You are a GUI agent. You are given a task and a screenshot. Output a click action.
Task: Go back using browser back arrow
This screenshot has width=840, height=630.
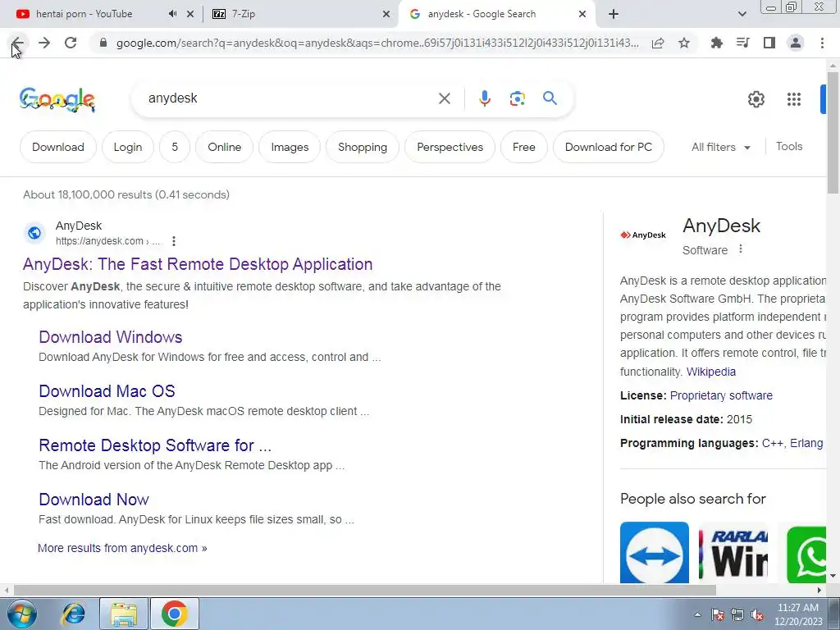click(x=18, y=43)
